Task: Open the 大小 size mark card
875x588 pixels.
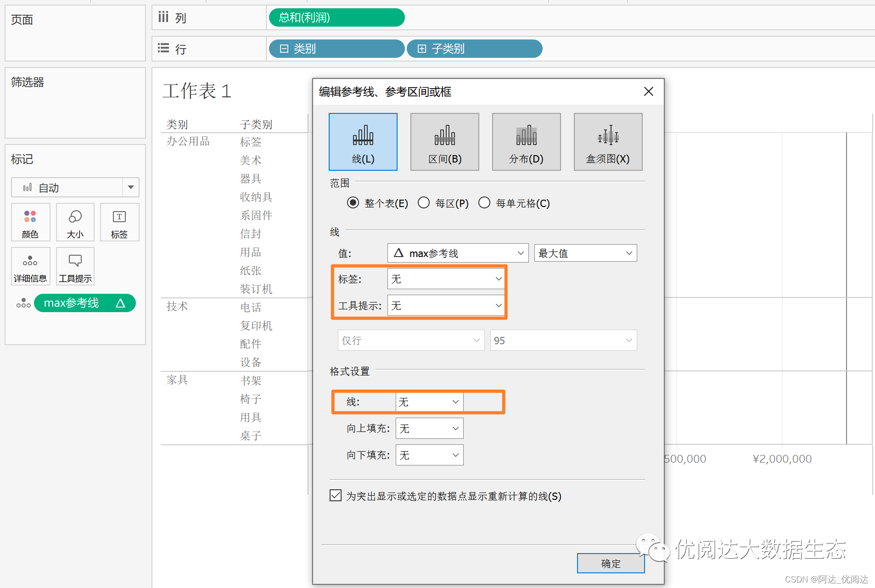Action: (x=75, y=222)
